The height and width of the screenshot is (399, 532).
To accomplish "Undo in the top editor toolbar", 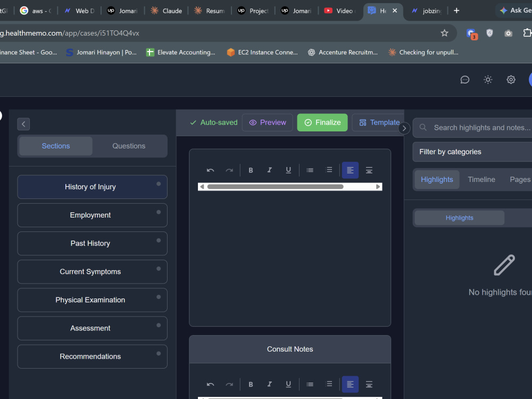I will [210, 170].
